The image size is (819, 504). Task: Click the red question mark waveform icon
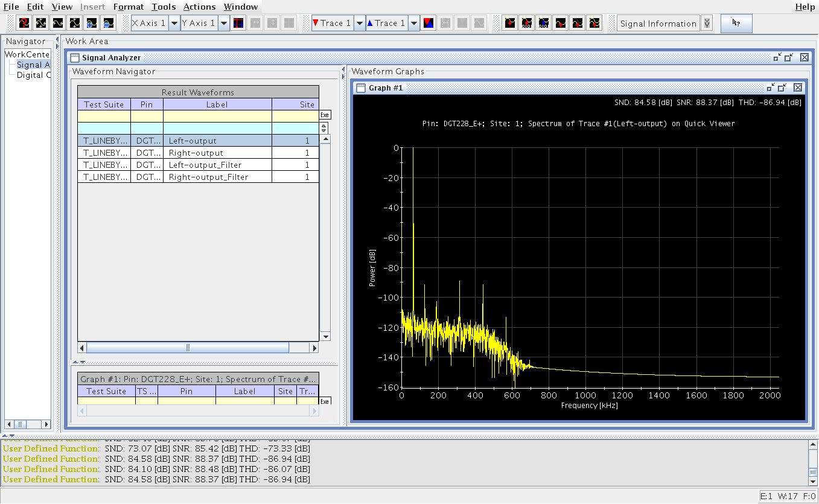[x=24, y=24]
